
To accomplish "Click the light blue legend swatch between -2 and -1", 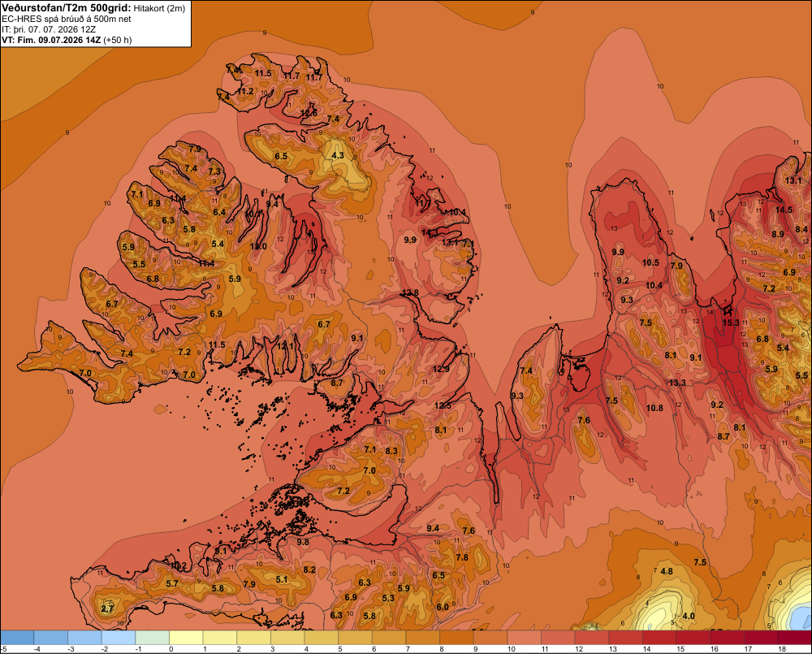I will [x=119, y=638].
